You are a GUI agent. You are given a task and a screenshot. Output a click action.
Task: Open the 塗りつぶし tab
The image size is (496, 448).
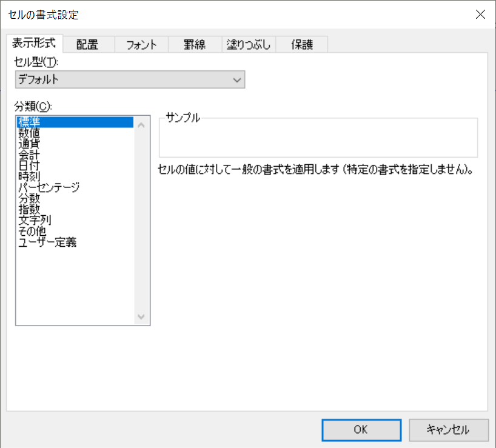(249, 45)
